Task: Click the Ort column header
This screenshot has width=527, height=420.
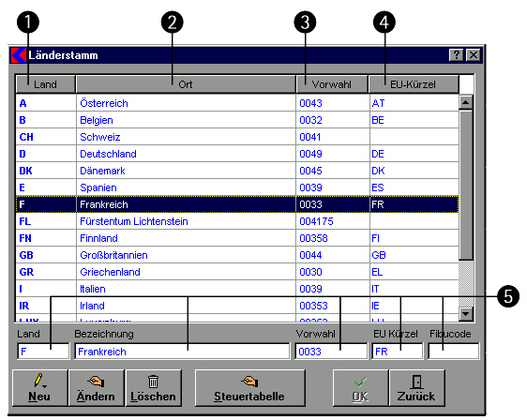Action: tap(186, 84)
